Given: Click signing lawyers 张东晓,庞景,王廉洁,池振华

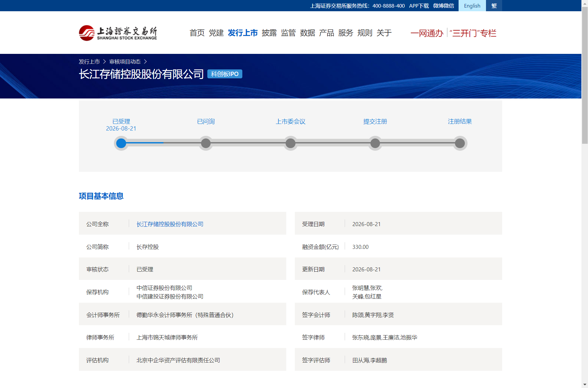Looking at the screenshot, I should click(385, 337).
